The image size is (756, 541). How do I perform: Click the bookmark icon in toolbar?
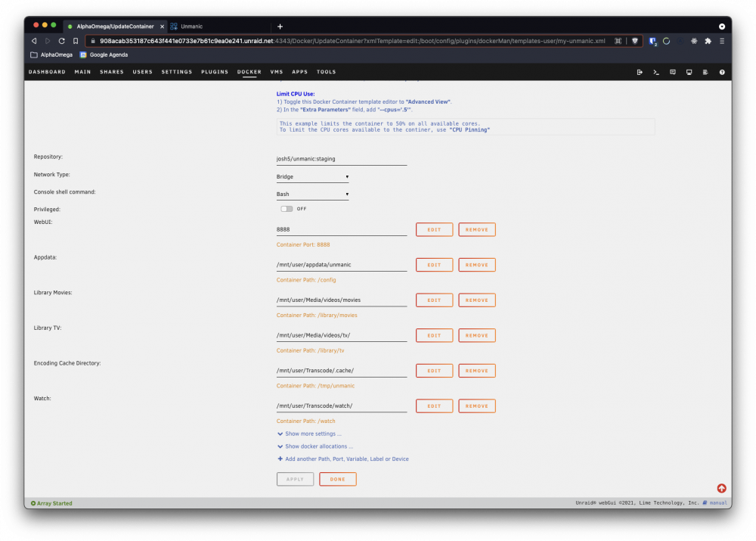pos(76,41)
